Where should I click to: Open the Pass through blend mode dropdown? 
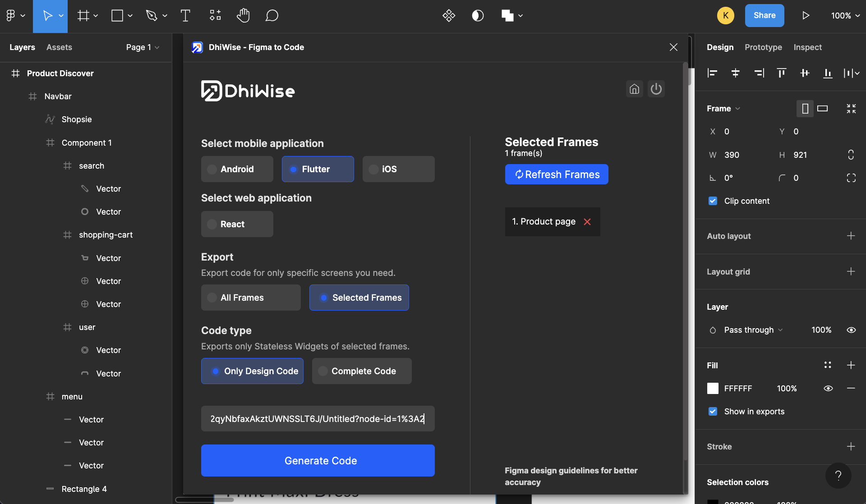coord(753,330)
